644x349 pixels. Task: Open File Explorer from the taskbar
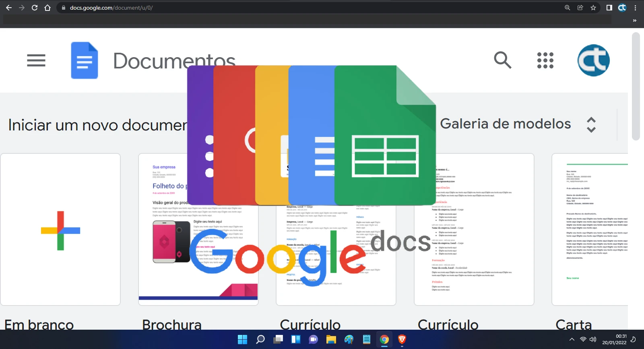[x=331, y=339]
